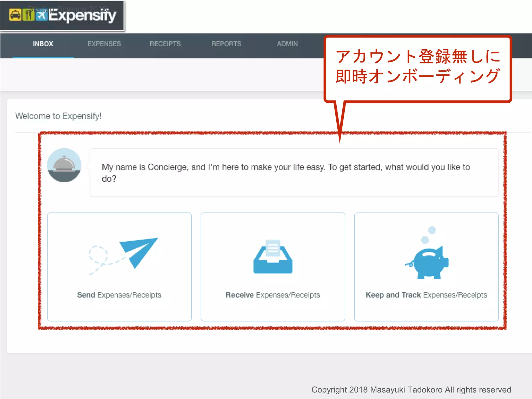Image resolution: width=532 pixels, height=399 pixels.
Task: Choose Send Expenses/Receipts label
Action: pos(119,295)
